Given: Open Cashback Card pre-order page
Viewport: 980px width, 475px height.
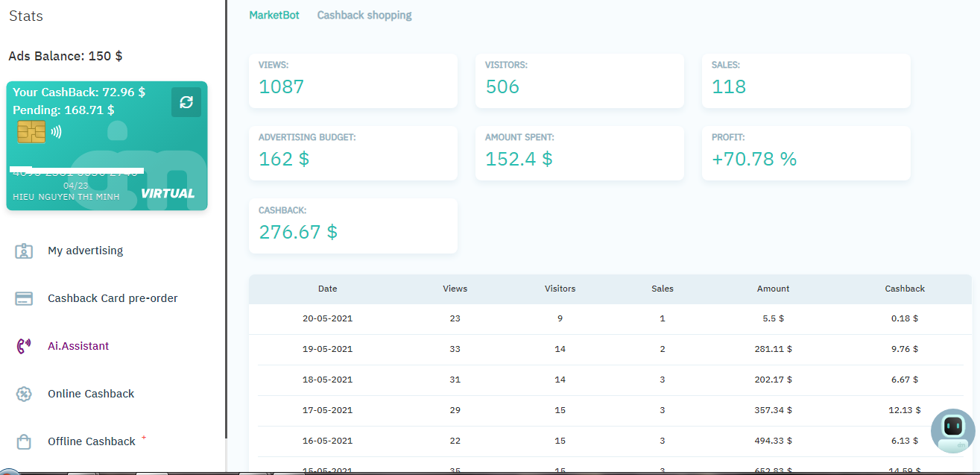Looking at the screenshot, I should [113, 298].
